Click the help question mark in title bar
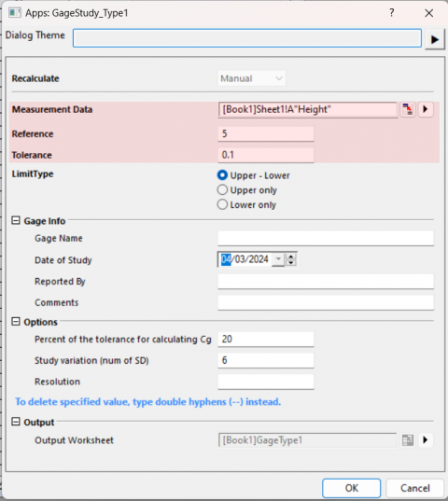448x501 pixels. tap(392, 13)
